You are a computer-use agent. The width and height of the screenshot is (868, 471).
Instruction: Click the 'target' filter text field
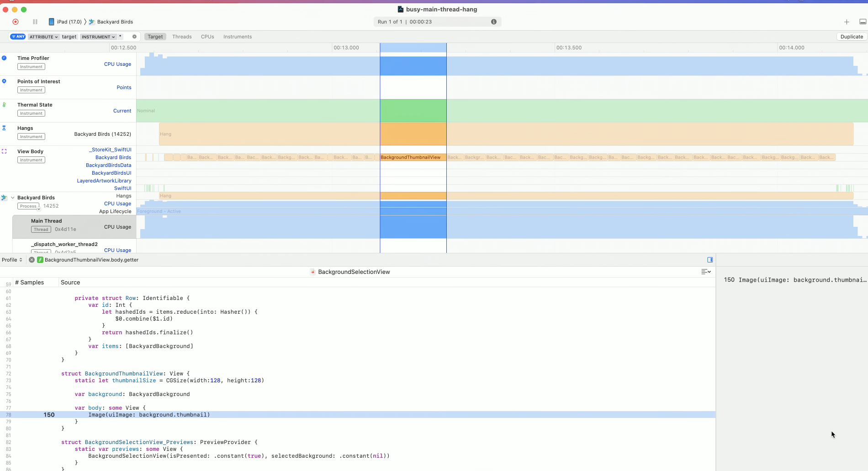coord(69,37)
